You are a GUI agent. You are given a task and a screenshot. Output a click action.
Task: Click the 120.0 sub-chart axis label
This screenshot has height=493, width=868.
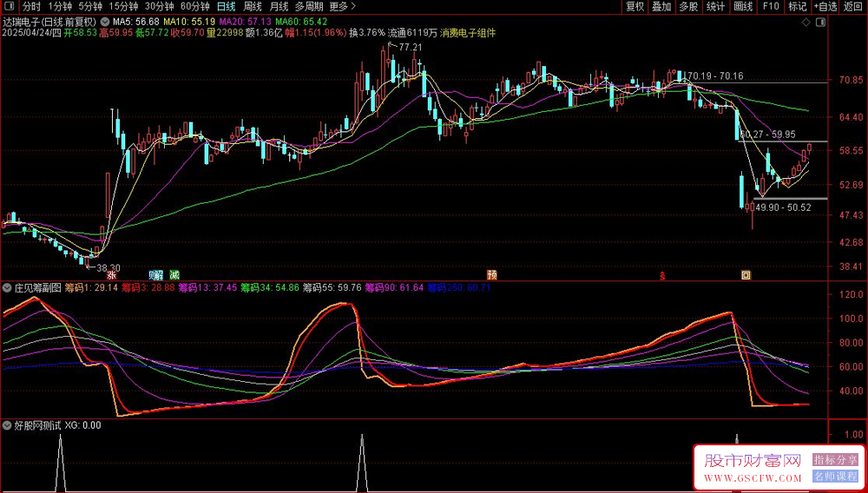(851, 295)
